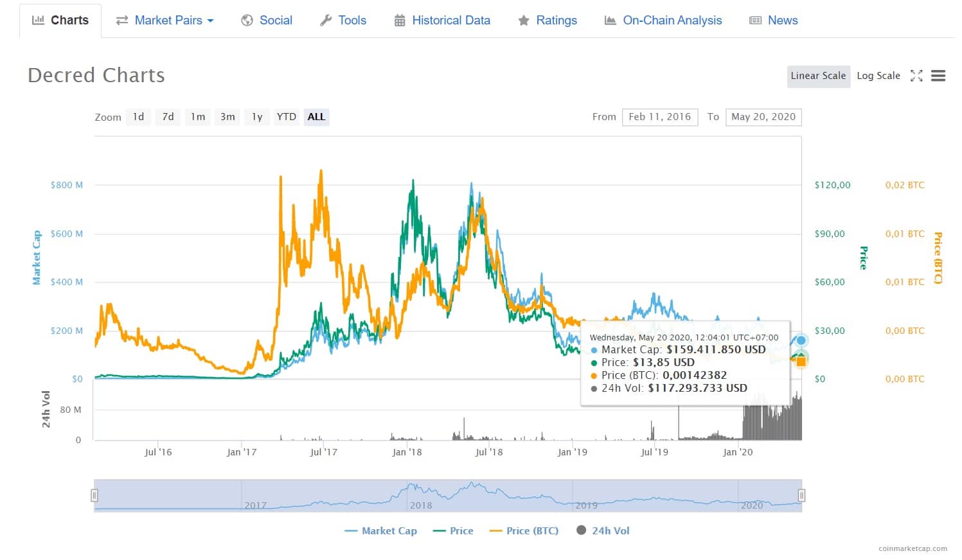Click the bar chart icon on Charts tab
The height and width of the screenshot is (560, 962).
tap(38, 21)
